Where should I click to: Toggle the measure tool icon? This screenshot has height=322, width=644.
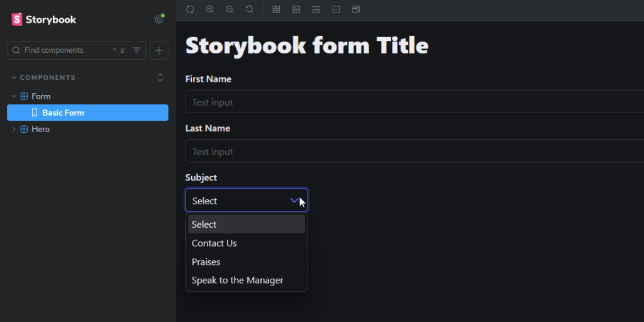point(316,9)
